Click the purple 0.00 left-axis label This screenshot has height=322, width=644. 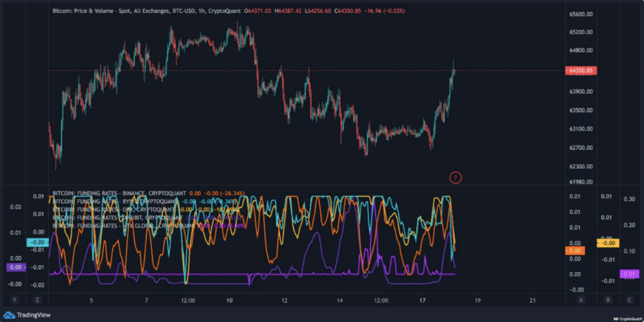(x=15, y=268)
